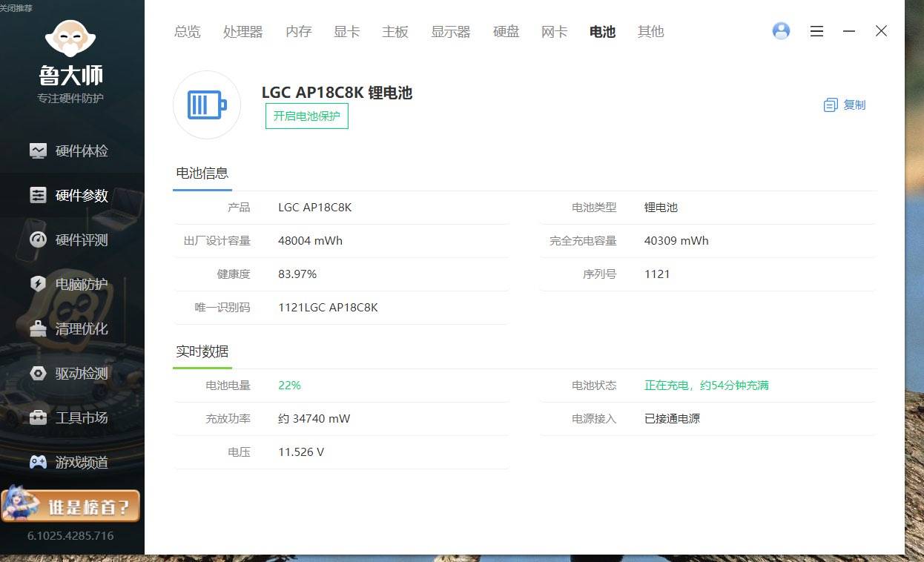
Task: Switch to the 处理器 tab
Action: click(243, 32)
